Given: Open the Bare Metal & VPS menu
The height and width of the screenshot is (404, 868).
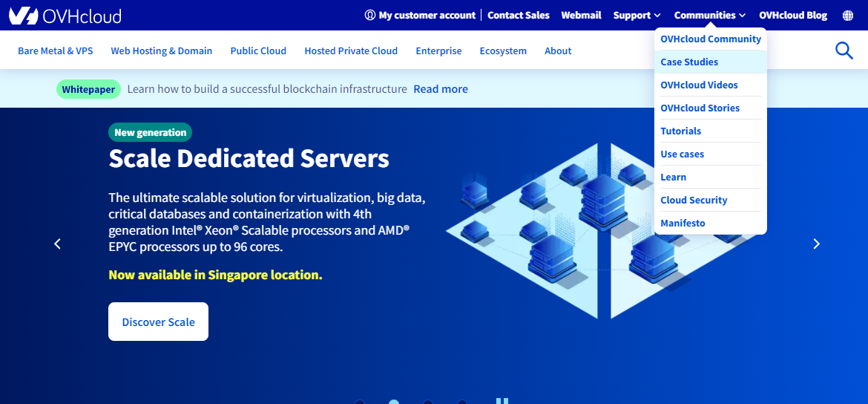Looking at the screenshot, I should 56,51.
